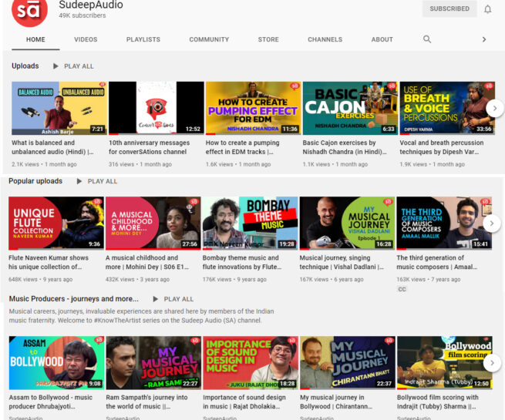Open the Unique Flute Collection thumbnail
The height and width of the screenshot is (420, 505).
click(56, 223)
